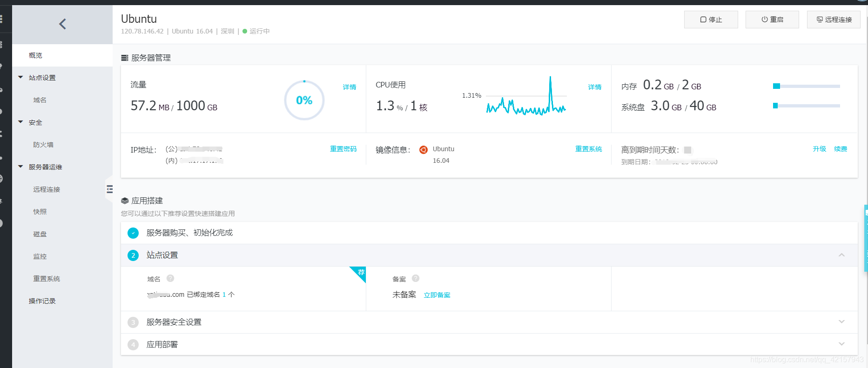The image size is (868, 368).
Task: Select 概览 in the sidebar
Action: click(x=62, y=55)
